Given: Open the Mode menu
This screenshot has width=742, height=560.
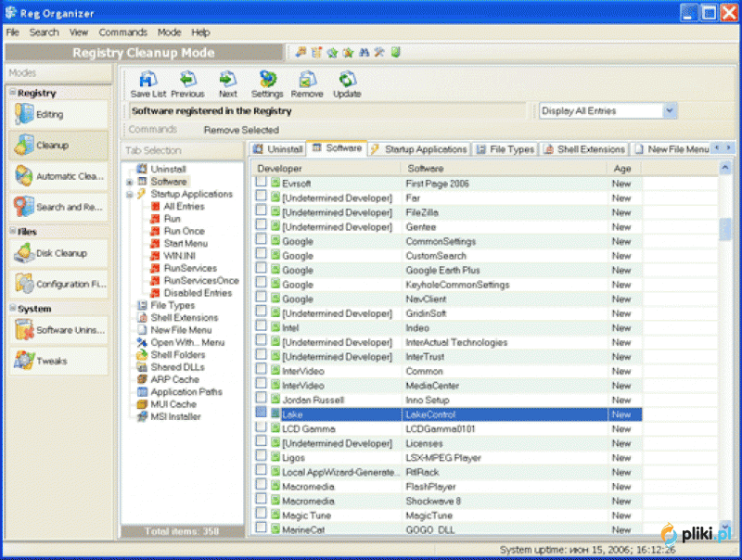Looking at the screenshot, I should 169,32.
